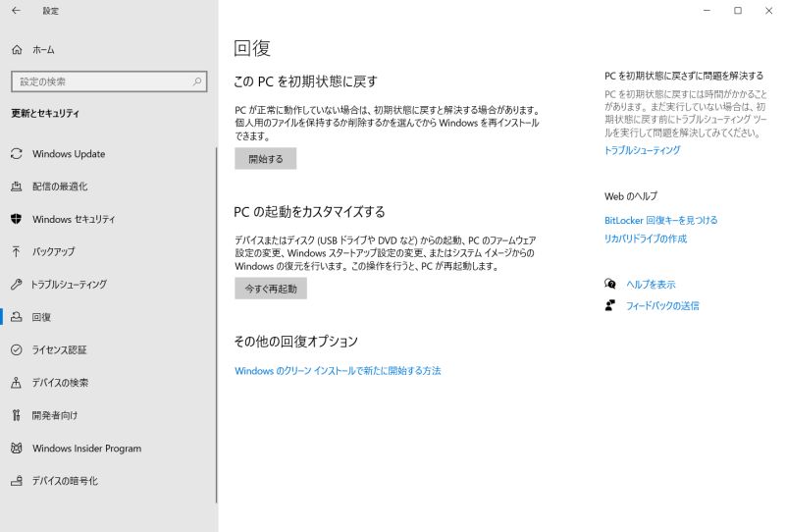Go to 配信の最適化 settings
This screenshot has height=532, width=785.
click(108, 186)
